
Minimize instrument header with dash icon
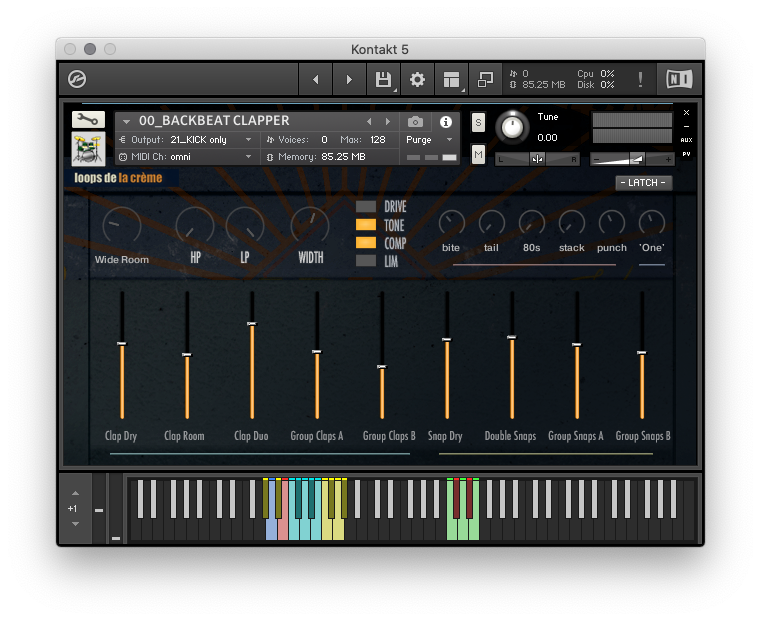pyautogui.click(x=686, y=127)
